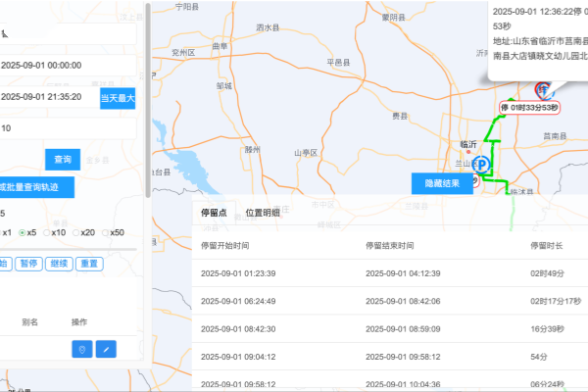Click the 停留开始时间 column header

click(x=225, y=246)
